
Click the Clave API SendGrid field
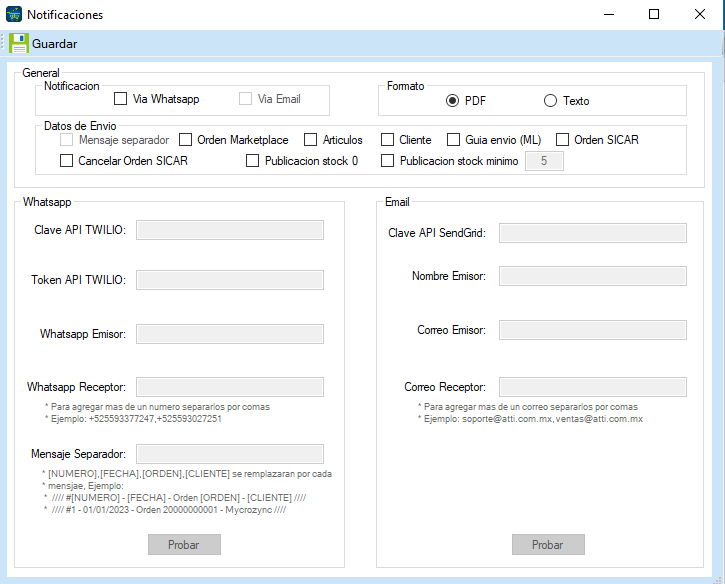(593, 233)
